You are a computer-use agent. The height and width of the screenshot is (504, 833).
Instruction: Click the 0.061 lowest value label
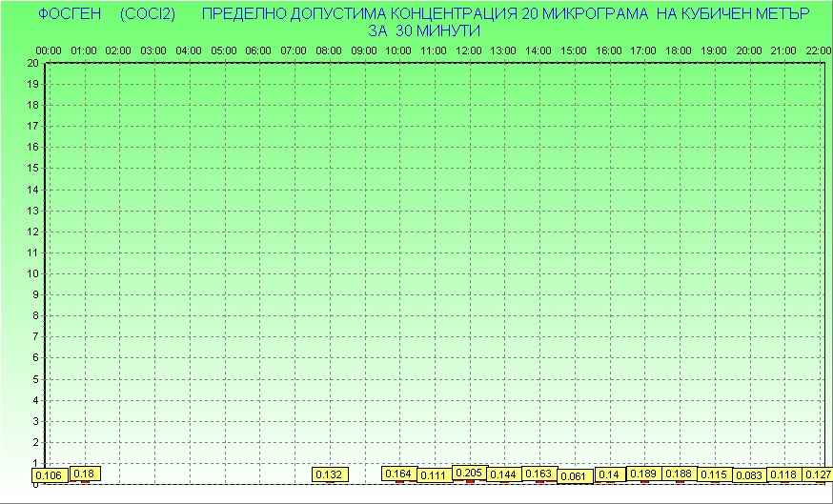click(x=574, y=476)
